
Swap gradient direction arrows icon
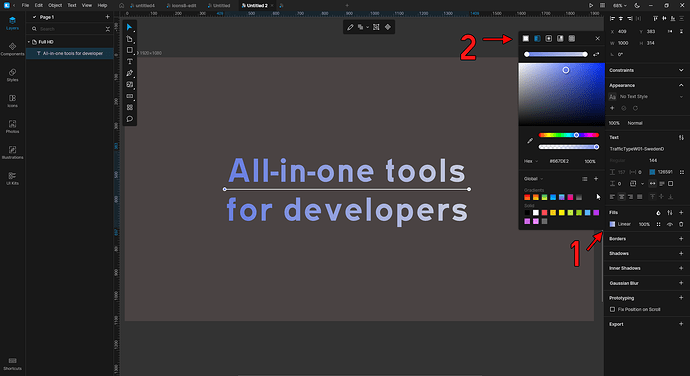tap(596, 54)
